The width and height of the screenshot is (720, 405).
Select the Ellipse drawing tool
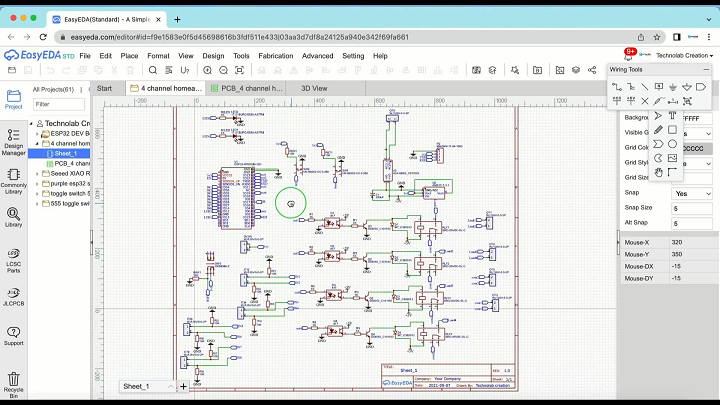pyautogui.click(x=672, y=144)
